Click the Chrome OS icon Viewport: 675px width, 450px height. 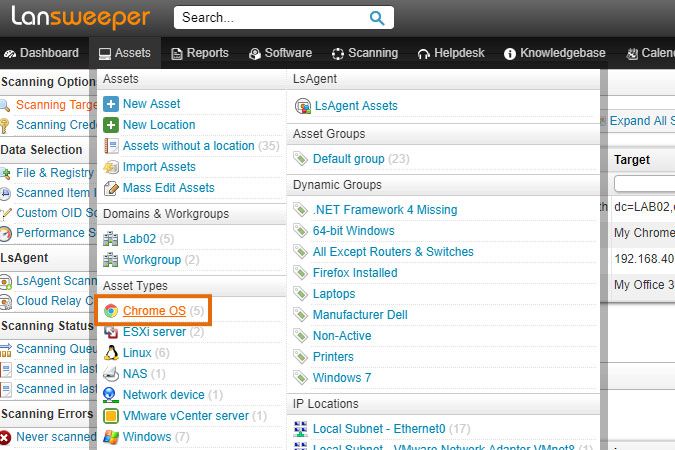pyautogui.click(x=111, y=311)
